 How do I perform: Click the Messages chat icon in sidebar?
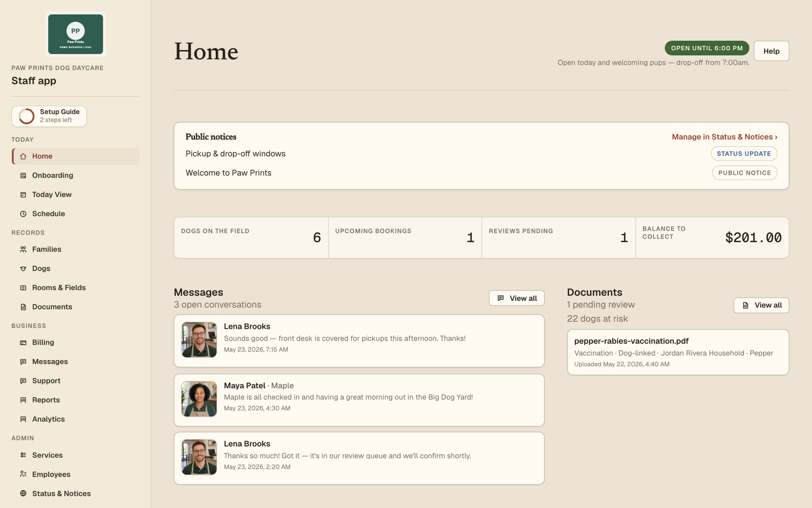click(23, 362)
